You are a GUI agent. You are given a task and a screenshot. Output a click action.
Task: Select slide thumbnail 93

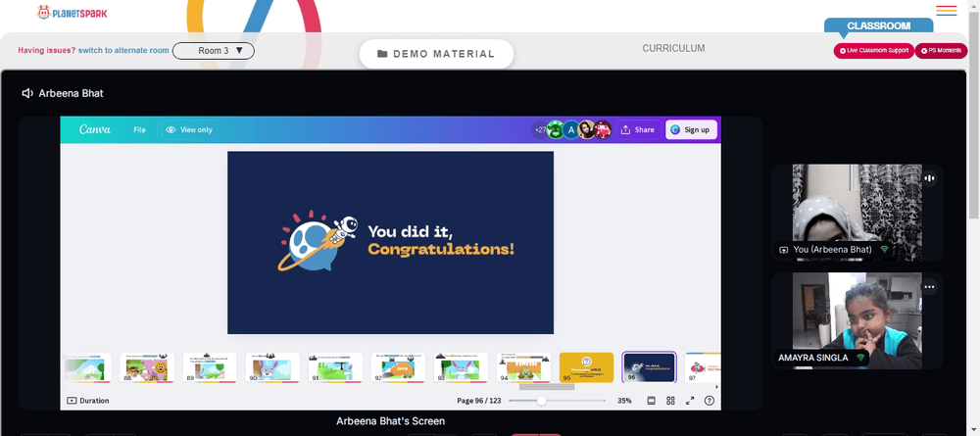click(x=461, y=367)
